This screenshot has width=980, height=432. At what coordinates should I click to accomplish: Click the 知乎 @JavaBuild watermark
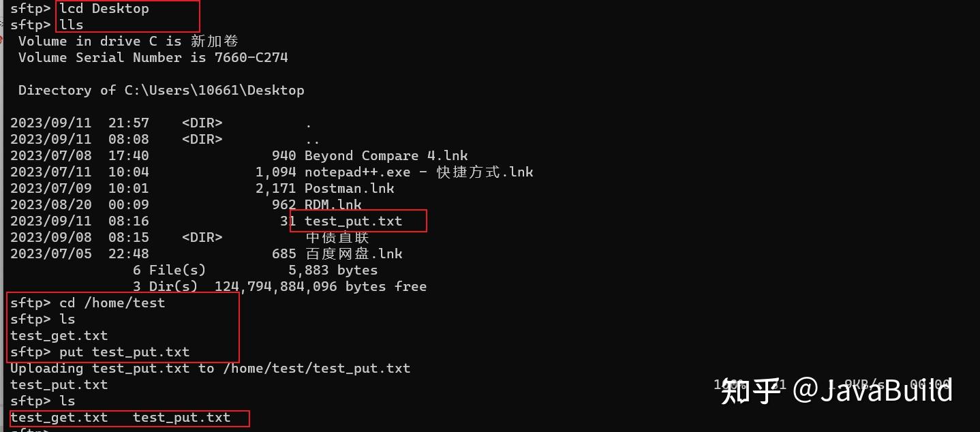click(x=836, y=391)
